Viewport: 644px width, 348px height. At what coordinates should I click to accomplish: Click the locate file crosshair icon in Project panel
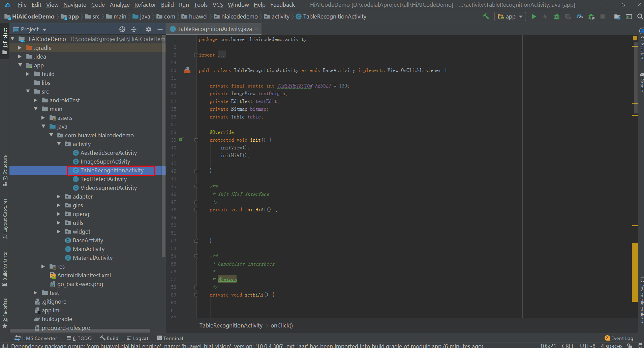(122, 29)
